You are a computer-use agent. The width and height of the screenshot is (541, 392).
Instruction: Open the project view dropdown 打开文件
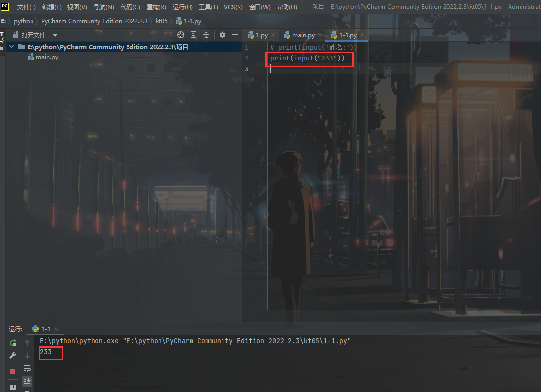(35, 35)
